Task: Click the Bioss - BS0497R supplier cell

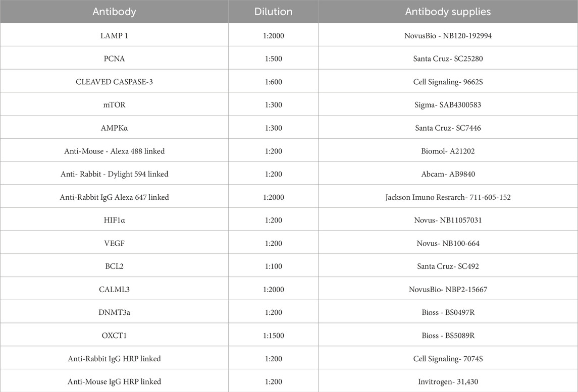Action: tap(448, 313)
